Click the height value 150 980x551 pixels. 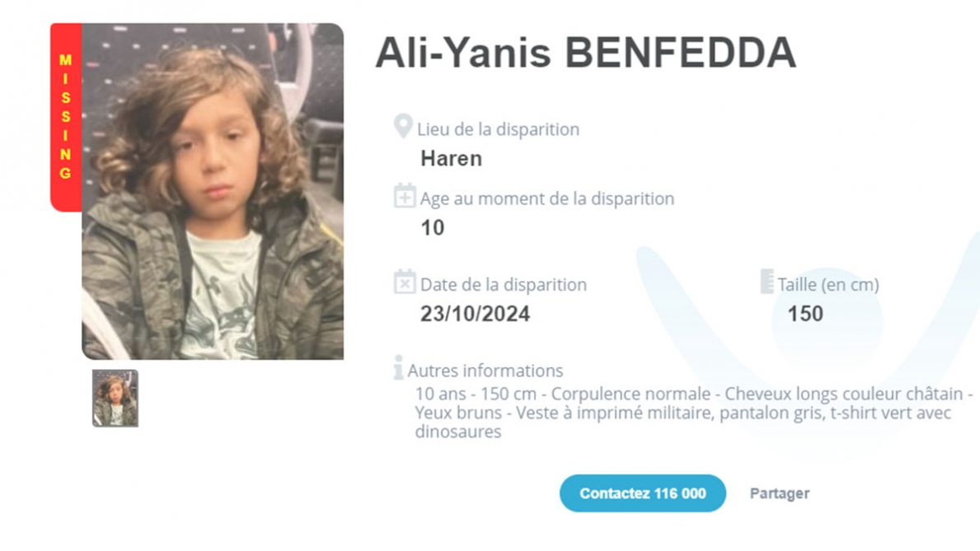(x=805, y=314)
